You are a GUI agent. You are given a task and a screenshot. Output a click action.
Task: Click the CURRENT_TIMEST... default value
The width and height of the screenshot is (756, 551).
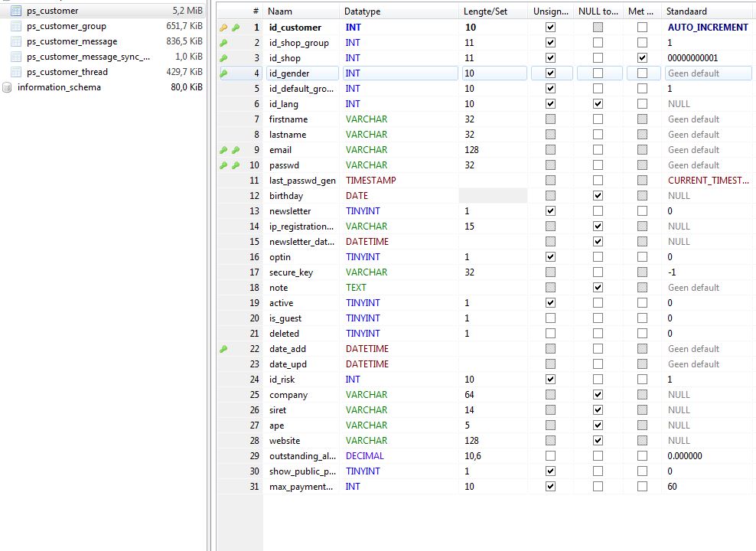[709, 181]
